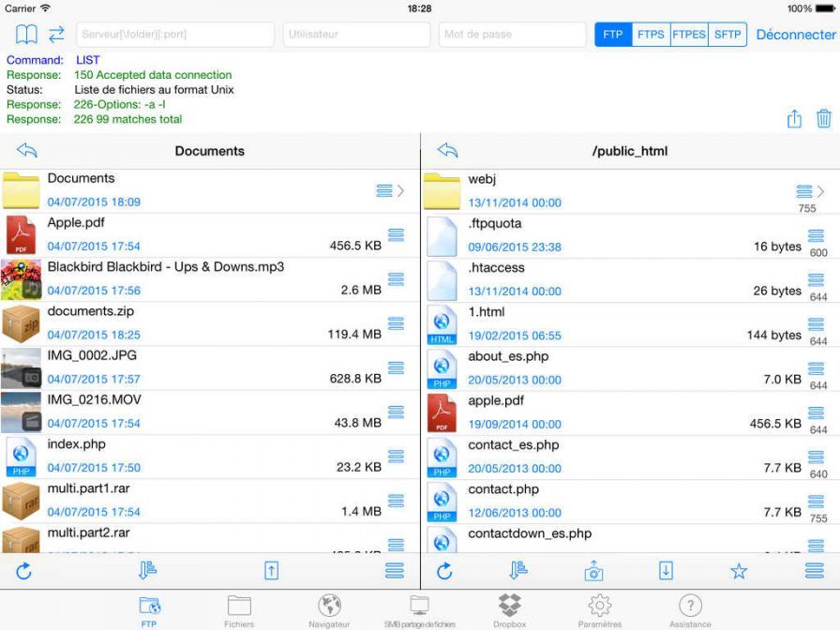Click the swap arrows icon beside bookmarks
840x630 pixels.
[56, 35]
